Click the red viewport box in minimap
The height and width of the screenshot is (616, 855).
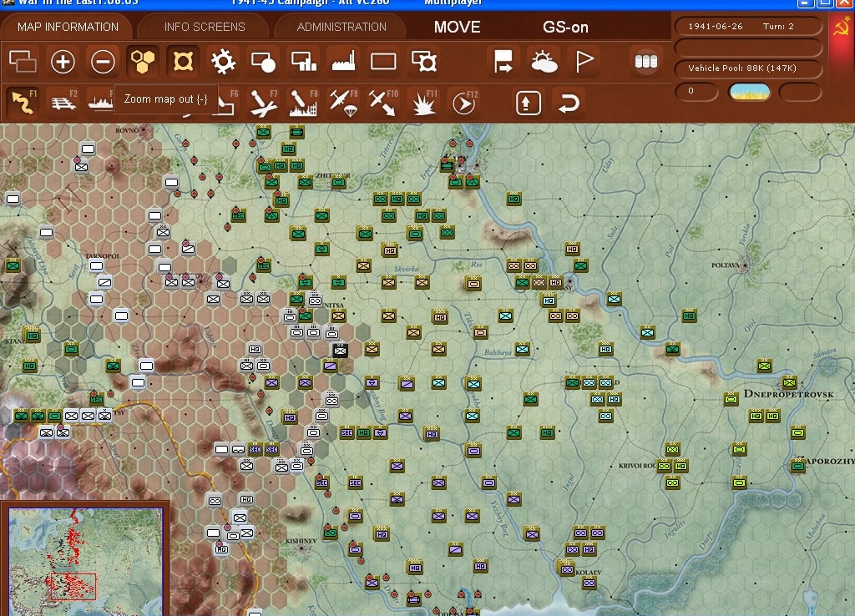[x=73, y=587]
